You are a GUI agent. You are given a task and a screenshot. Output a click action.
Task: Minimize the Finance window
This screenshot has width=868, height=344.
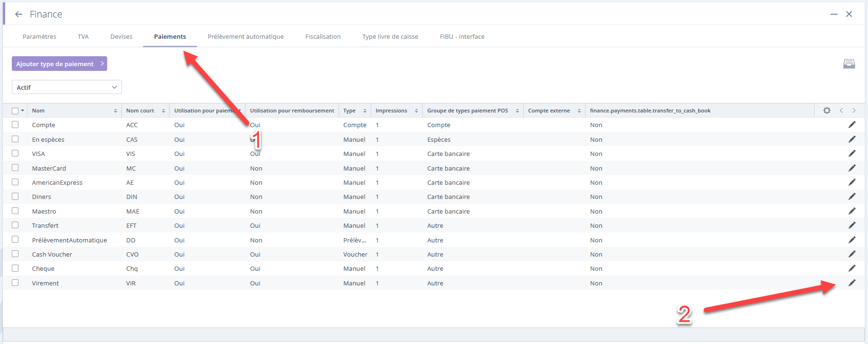[x=834, y=14]
